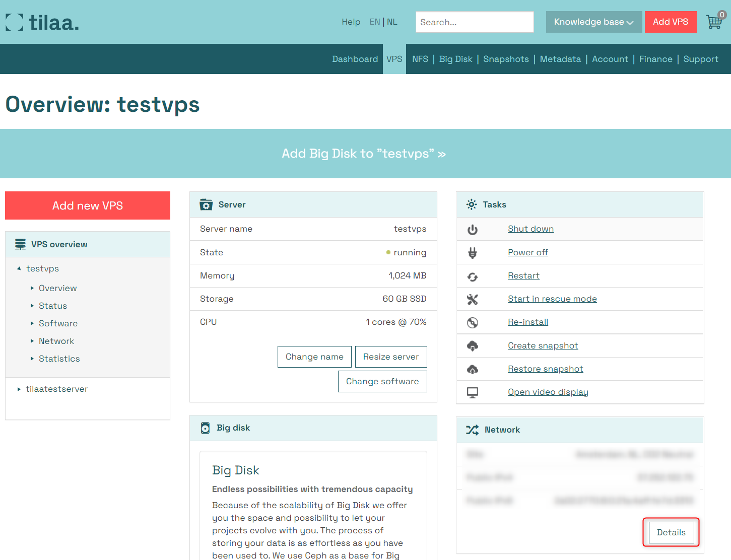Image resolution: width=731 pixels, height=560 pixels.
Task: Click the Add VPS header button
Action: click(x=671, y=22)
